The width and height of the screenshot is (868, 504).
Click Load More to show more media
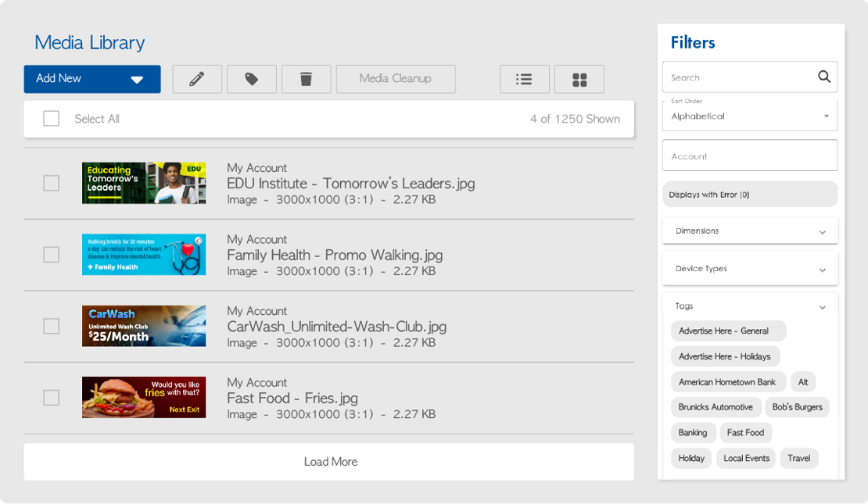click(329, 462)
